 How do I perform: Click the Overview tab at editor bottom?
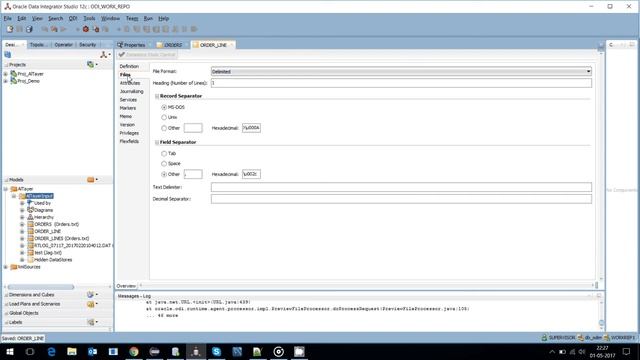126,286
